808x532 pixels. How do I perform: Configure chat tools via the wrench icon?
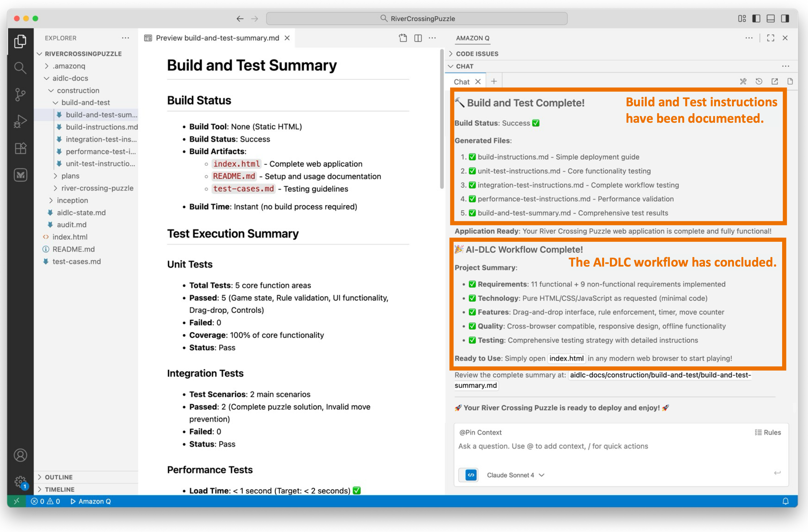point(743,81)
